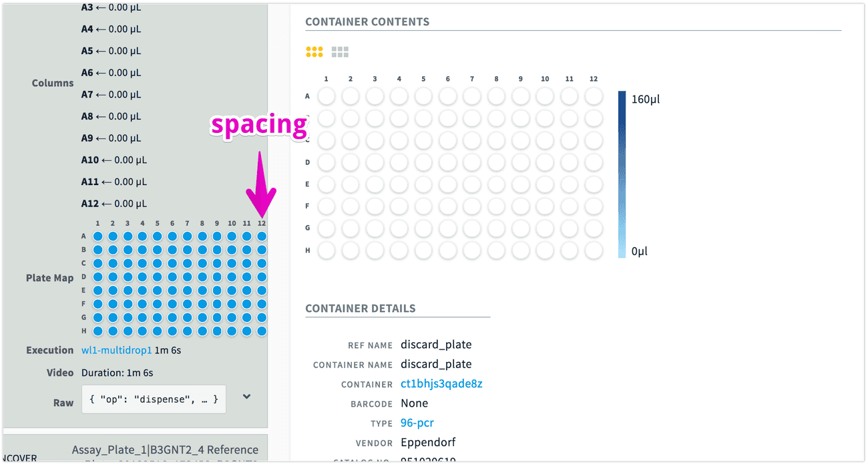The width and height of the screenshot is (868, 465).
Task: Select the A10 column volume entry
Action: [x=114, y=160]
